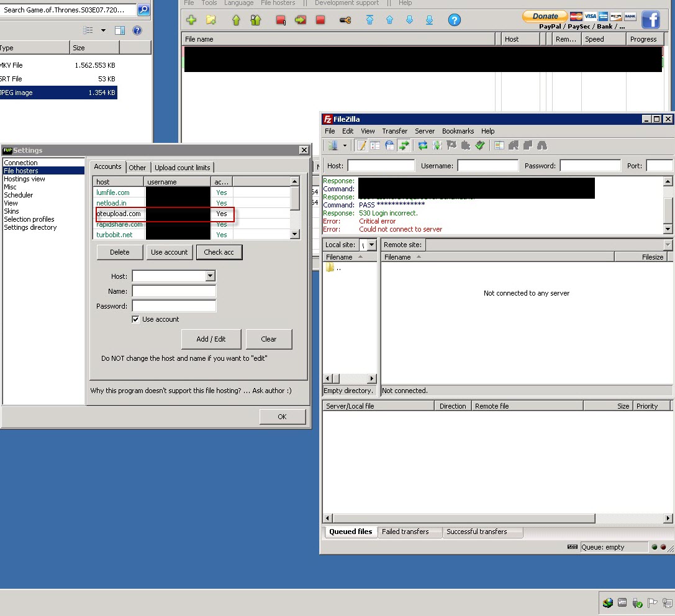
Task: Click the red stop-all square icon
Action: click(320, 20)
